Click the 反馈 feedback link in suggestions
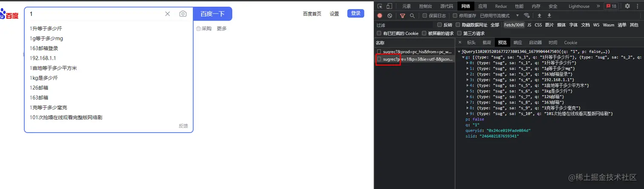The image size is (644, 189). (x=183, y=126)
